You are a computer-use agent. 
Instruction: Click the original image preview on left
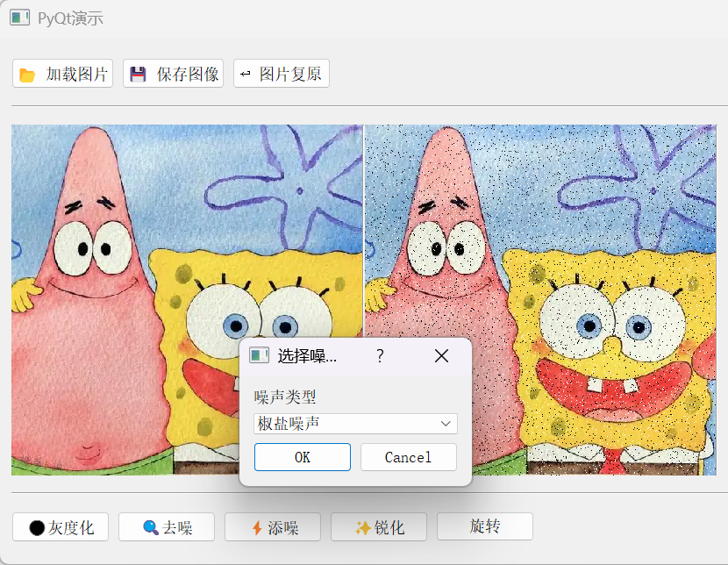point(187,300)
